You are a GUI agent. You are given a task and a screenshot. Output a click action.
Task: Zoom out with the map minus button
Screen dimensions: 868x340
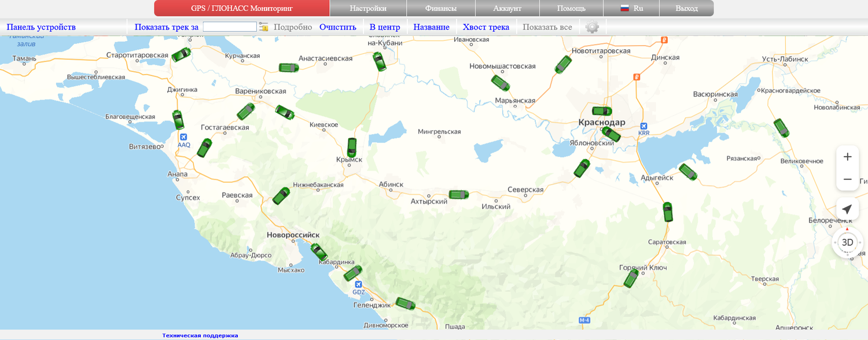tap(848, 179)
